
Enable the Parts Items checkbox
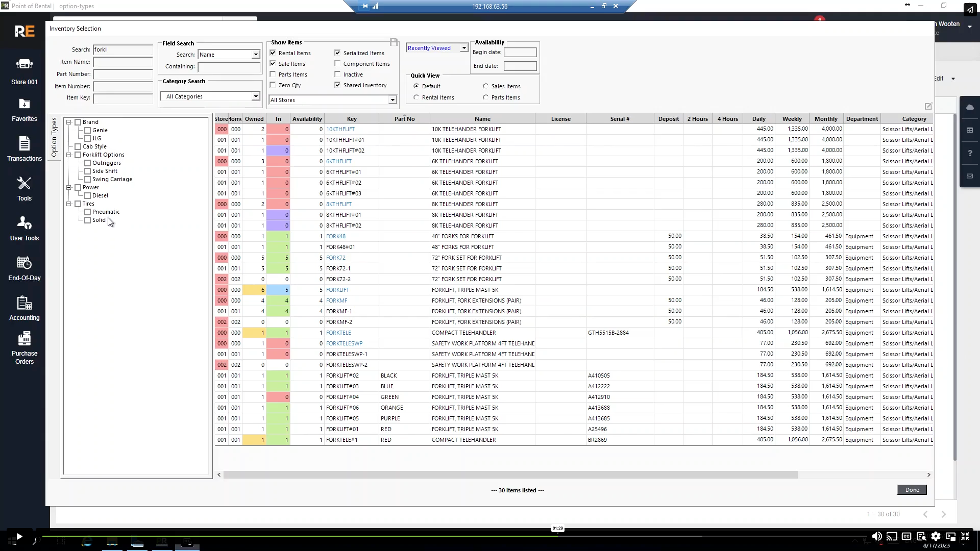coord(274,74)
